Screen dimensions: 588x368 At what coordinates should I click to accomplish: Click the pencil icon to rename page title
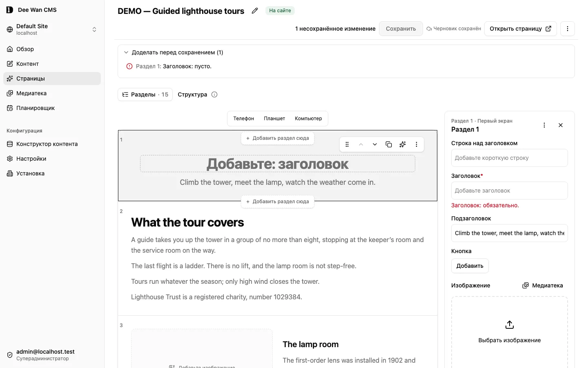(x=255, y=11)
